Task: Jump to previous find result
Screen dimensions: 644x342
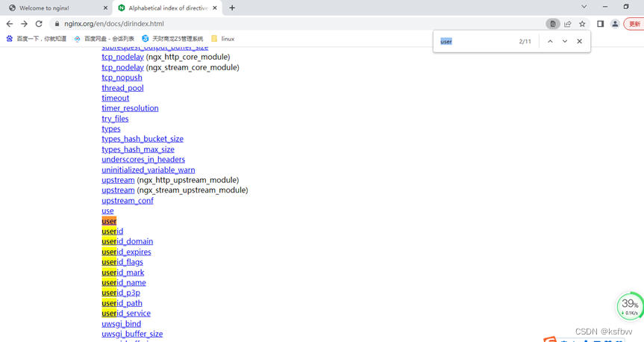Action: click(x=550, y=41)
